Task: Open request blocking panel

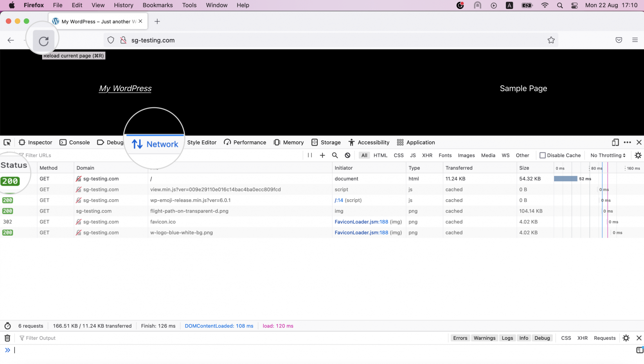Action: pyautogui.click(x=347, y=155)
